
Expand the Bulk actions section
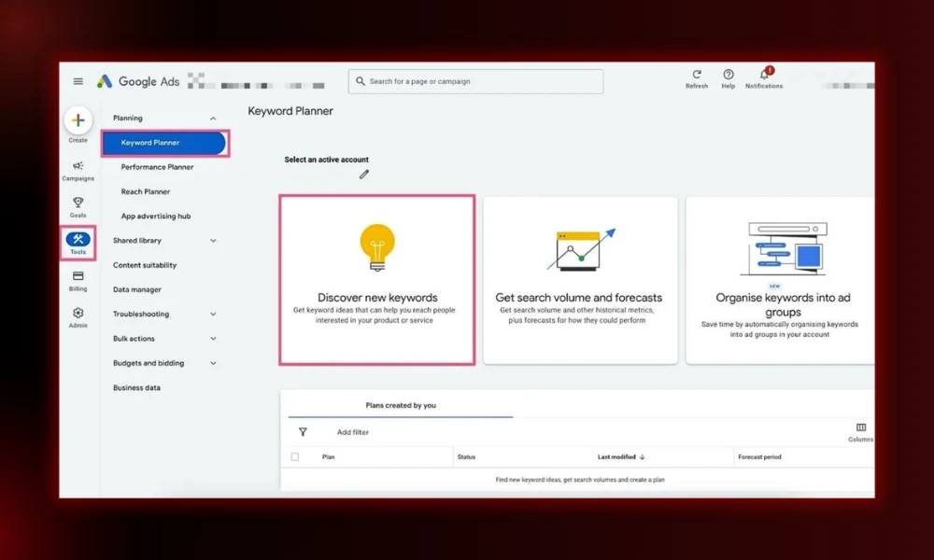coord(213,339)
